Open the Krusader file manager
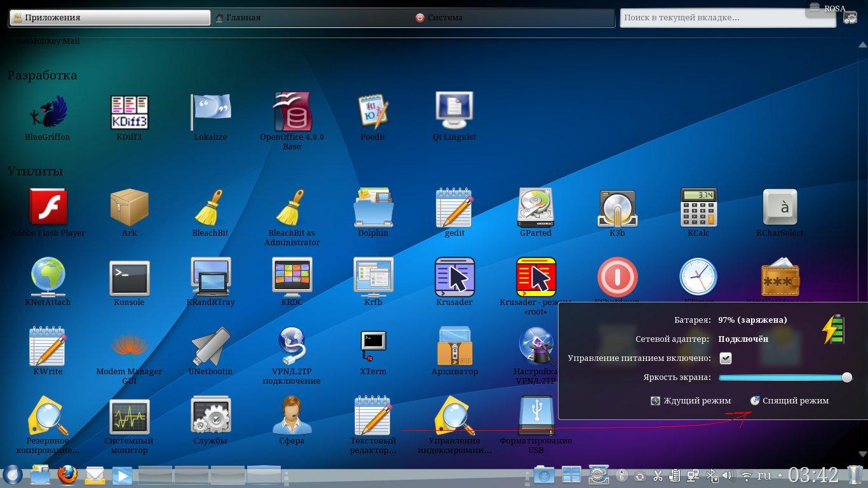This screenshot has height=488, width=868. 454,278
